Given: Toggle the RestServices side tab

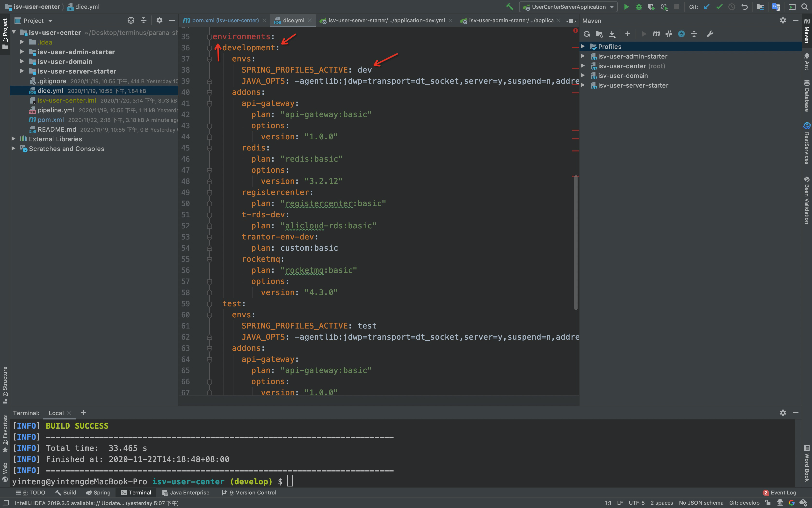Looking at the screenshot, I should pyautogui.click(x=807, y=143).
